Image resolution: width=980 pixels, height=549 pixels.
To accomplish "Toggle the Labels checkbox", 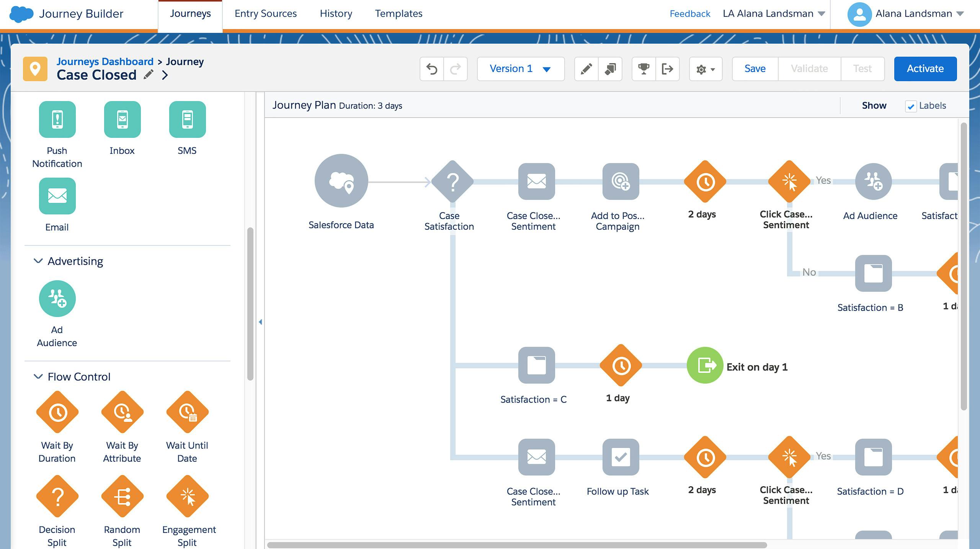I will (911, 106).
